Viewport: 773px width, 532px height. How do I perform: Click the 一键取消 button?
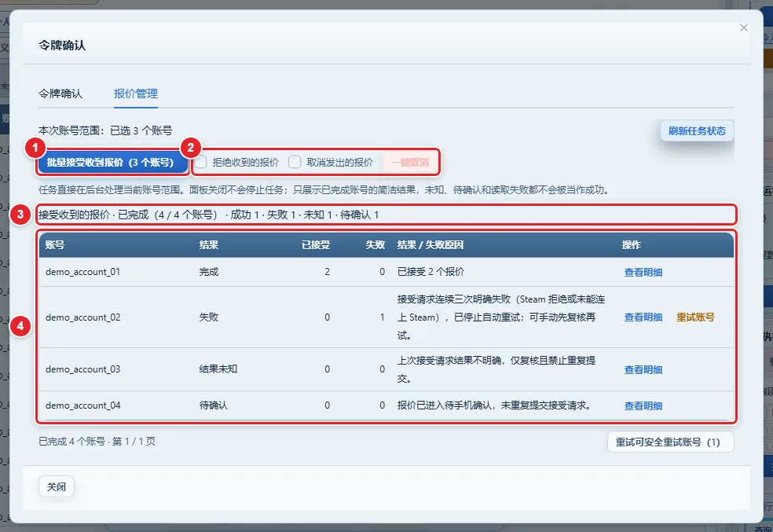coord(410,162)
